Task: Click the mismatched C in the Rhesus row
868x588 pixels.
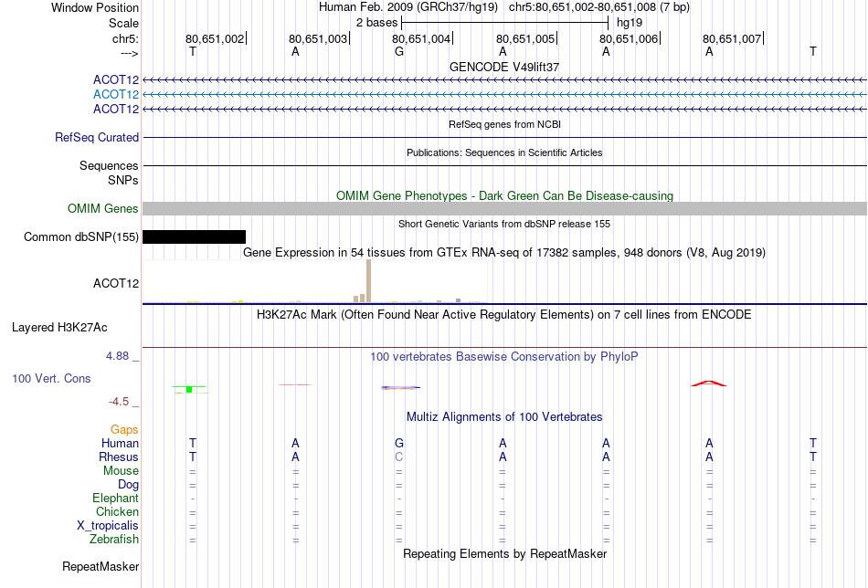Action: coord(399,457)
